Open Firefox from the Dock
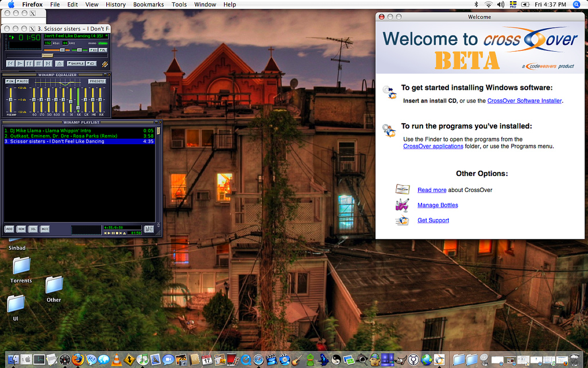Image resolution: width=588 pixels, height=368 pixels. click(x=78, y=360)
